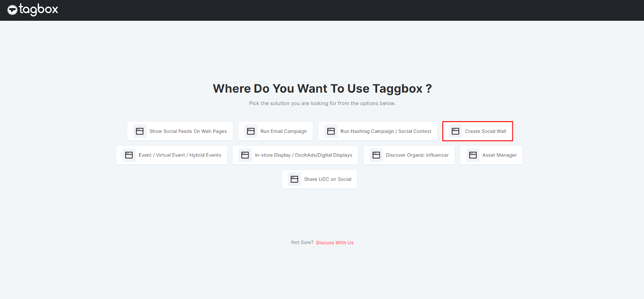Click the window icon beside Asset Manager
The image size is (644, 299).
pos(473,155)
